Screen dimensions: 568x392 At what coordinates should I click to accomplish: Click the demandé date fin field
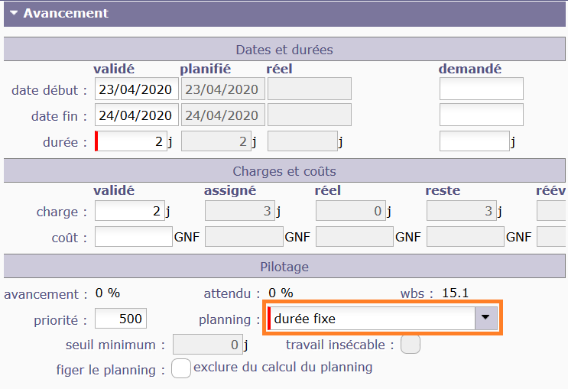481,115
